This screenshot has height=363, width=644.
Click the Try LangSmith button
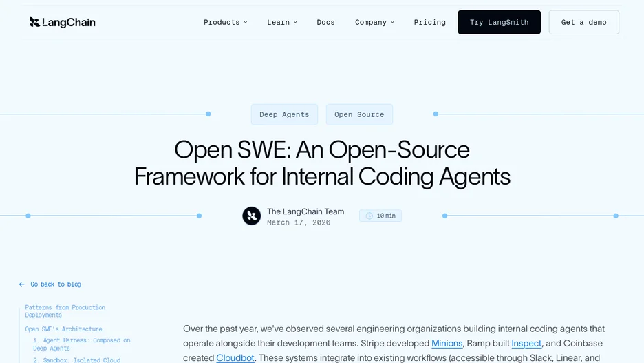click(499, 22)
